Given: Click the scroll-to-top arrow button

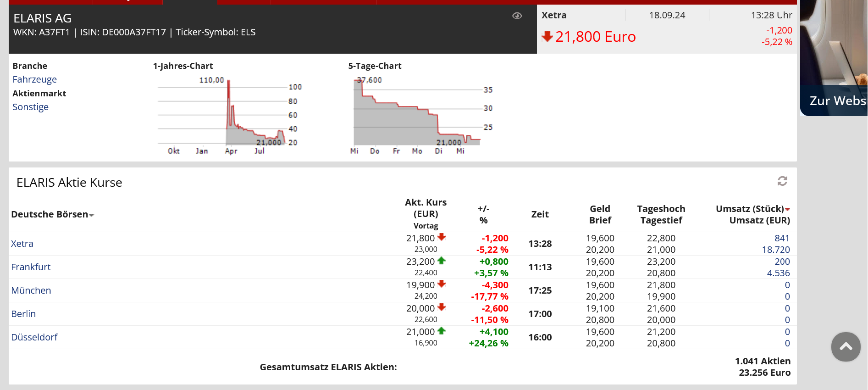Looking at the screenshot, I should [846, 347].
